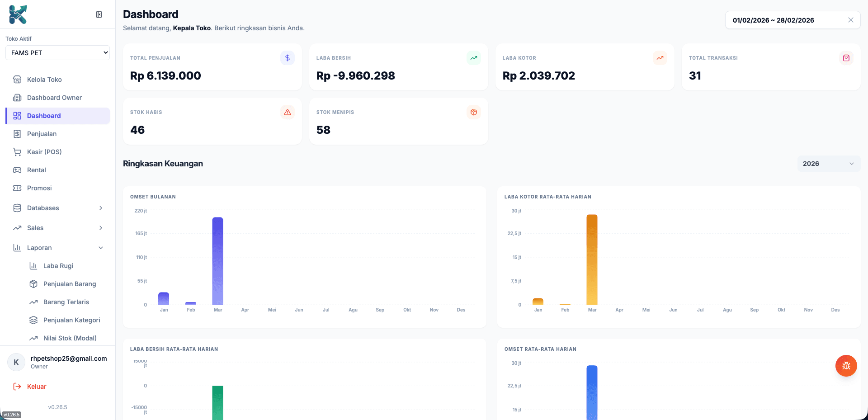This screenshot has width=868, height=420.
Task: Click the box icon on Stok Menipis card
Action: tap(473, 112)
